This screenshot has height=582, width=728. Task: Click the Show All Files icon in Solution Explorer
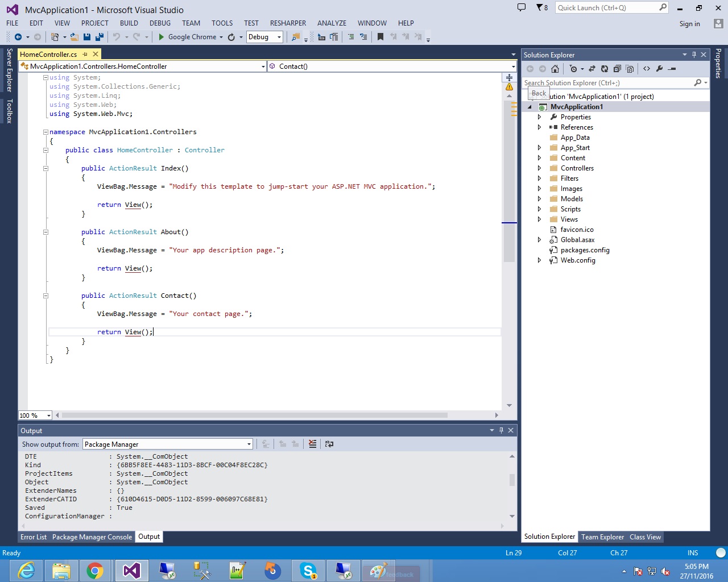618,69
